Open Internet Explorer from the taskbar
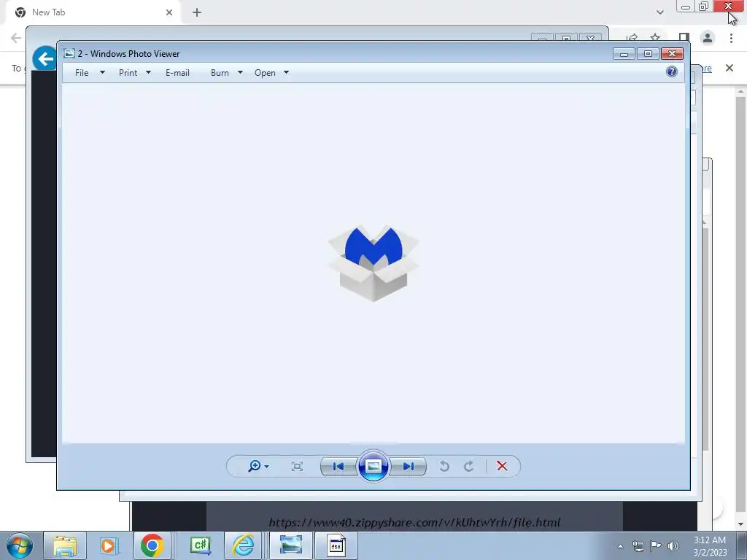This screenshot has height=560, width=747. 243,545
